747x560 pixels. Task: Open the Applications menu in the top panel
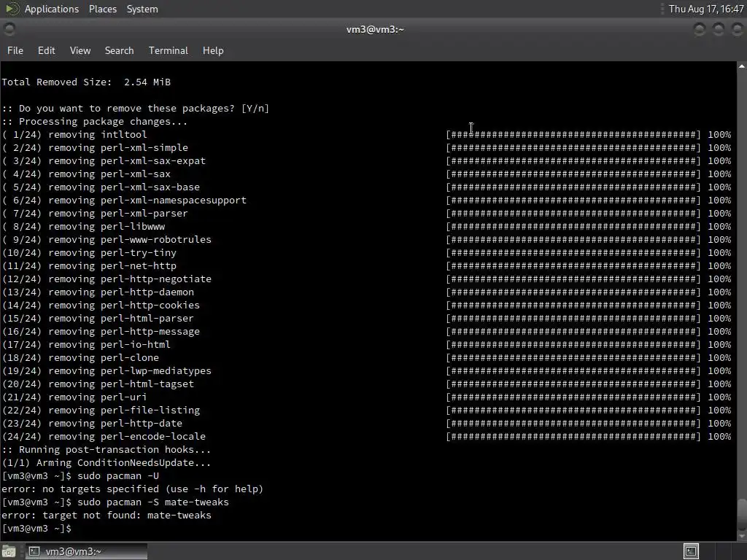(x=52, y=9)
